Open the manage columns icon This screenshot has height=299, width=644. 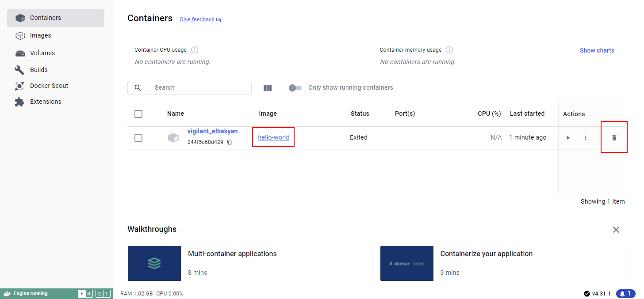(x=268, y=88)
